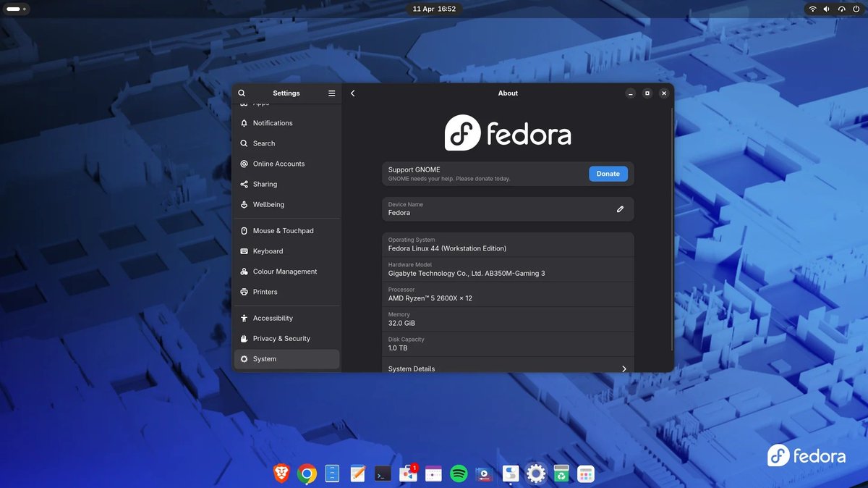Click the Wi-Fi icon in top bar
Image resolution: width=868 pixels, height=488 pixels.
pos(812,9)
